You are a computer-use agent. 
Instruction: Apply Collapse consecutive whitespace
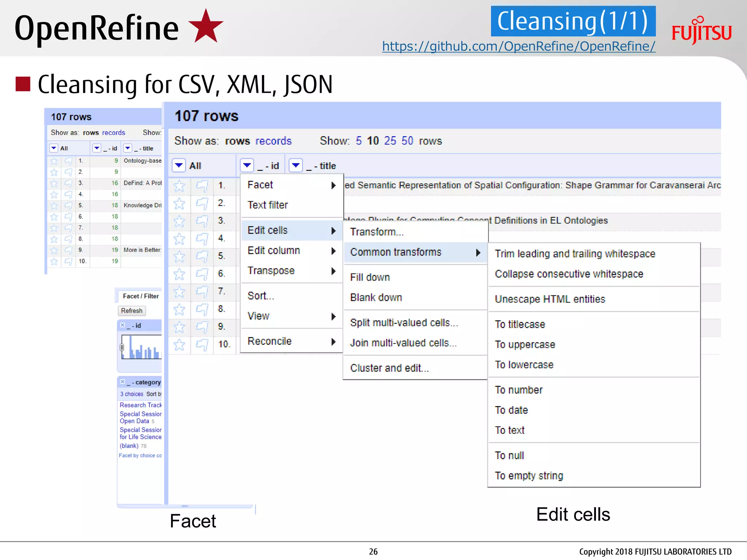(594, 274)
